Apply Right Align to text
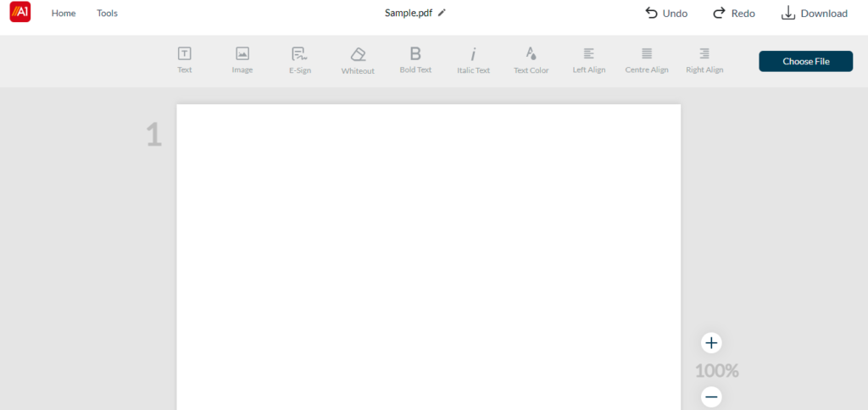Screen dimensions: 868x410 pos(704,54)
